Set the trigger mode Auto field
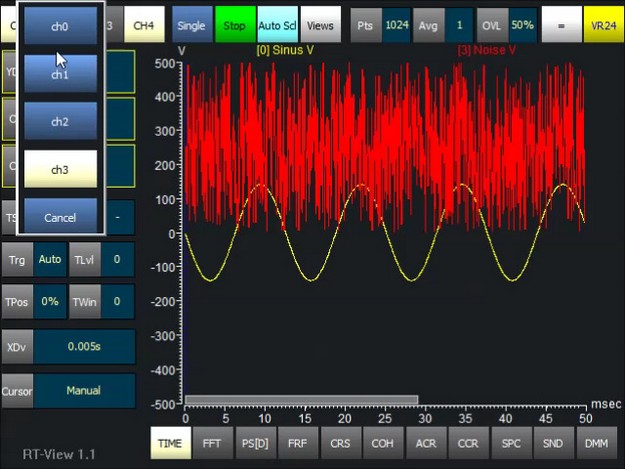Screen dimensions: 625x469 [50, 259]
